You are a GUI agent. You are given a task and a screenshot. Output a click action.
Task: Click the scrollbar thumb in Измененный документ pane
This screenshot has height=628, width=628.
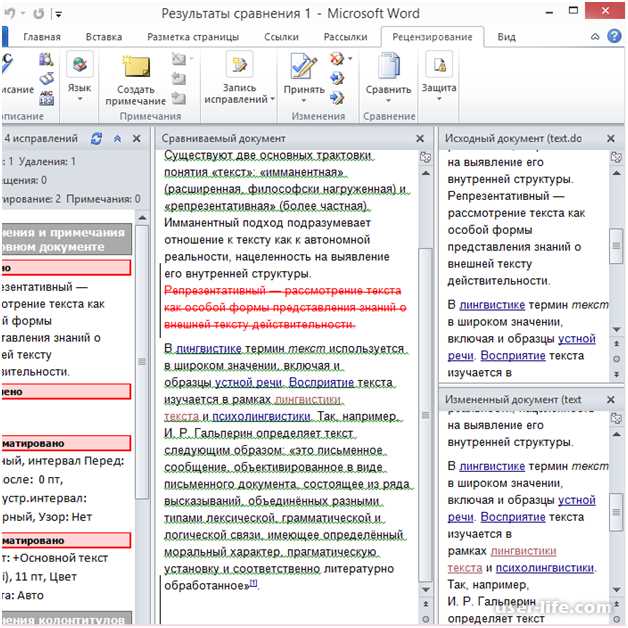(616, 512)
